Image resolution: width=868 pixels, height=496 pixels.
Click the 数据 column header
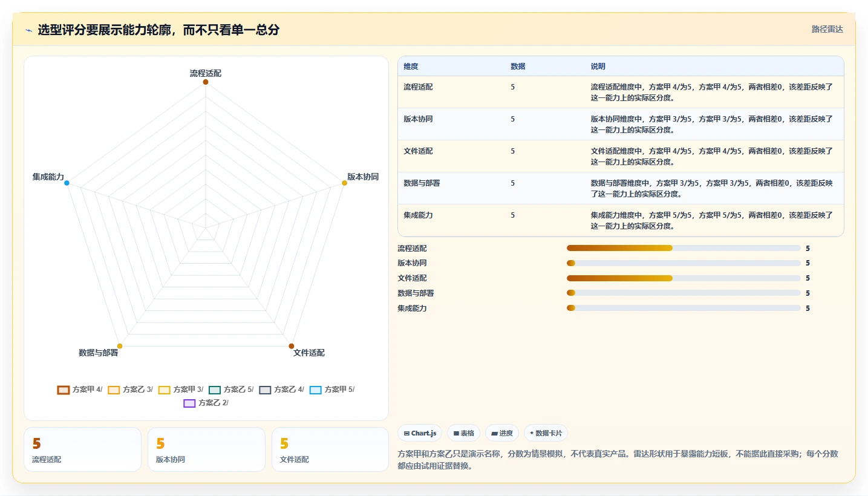(518, 67)
